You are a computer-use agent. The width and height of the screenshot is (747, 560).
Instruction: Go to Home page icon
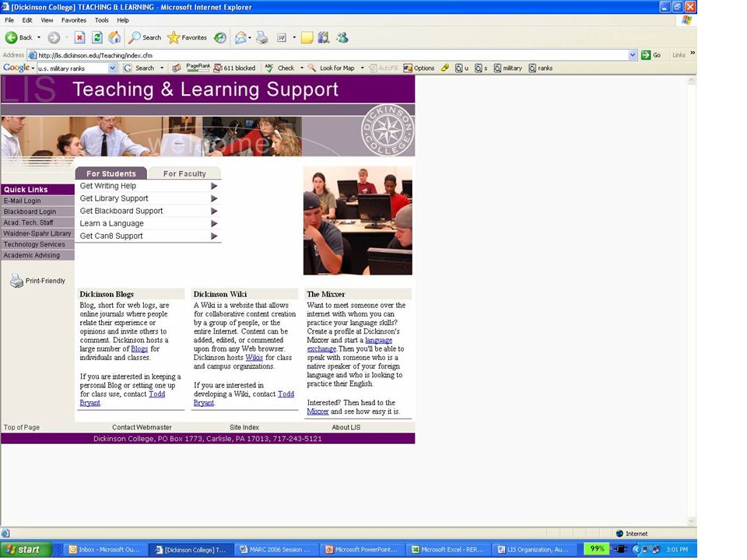(x=114, y=37)
